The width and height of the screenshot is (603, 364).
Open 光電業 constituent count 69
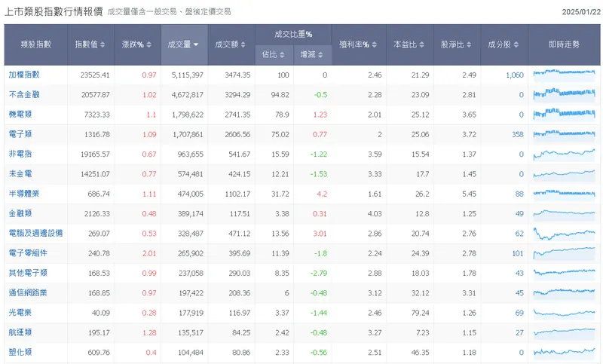click(x=519, y=313)
